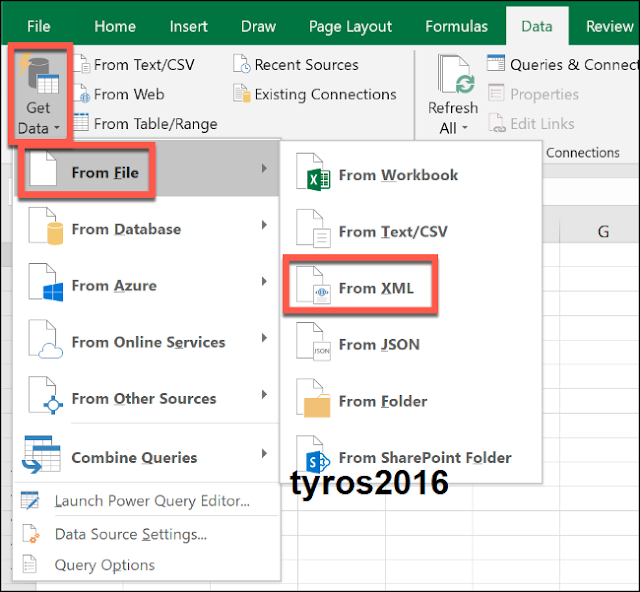Open the Get Data dropdown button
The width and height of the screenshot is (640, 592).
40,94
